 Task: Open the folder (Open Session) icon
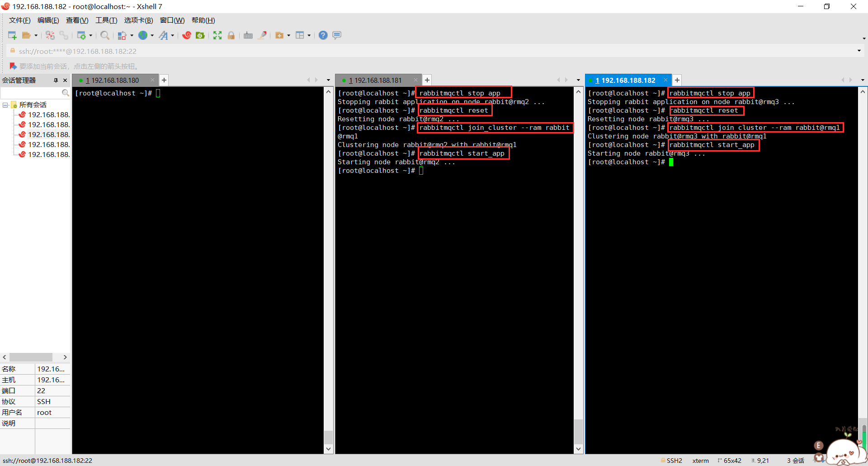27,35
